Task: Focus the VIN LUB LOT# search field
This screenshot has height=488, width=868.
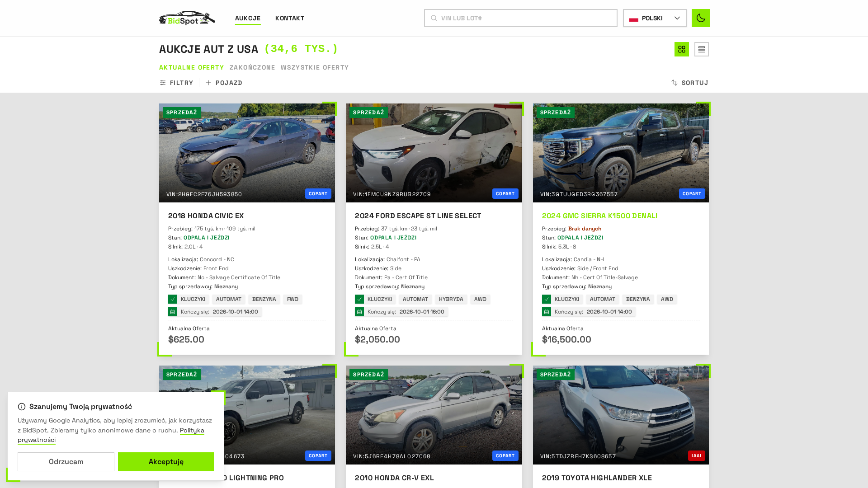Action: (x=520, y=18)
